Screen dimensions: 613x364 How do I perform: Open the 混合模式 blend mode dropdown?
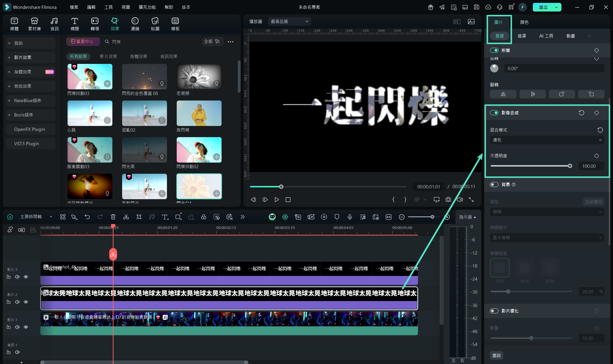(547, 140)
